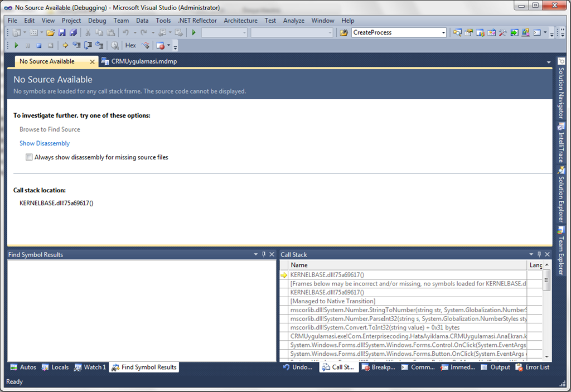Click the Redo arrow icon
Viewport: 571px width, 392px height.
tap(144, 33)
